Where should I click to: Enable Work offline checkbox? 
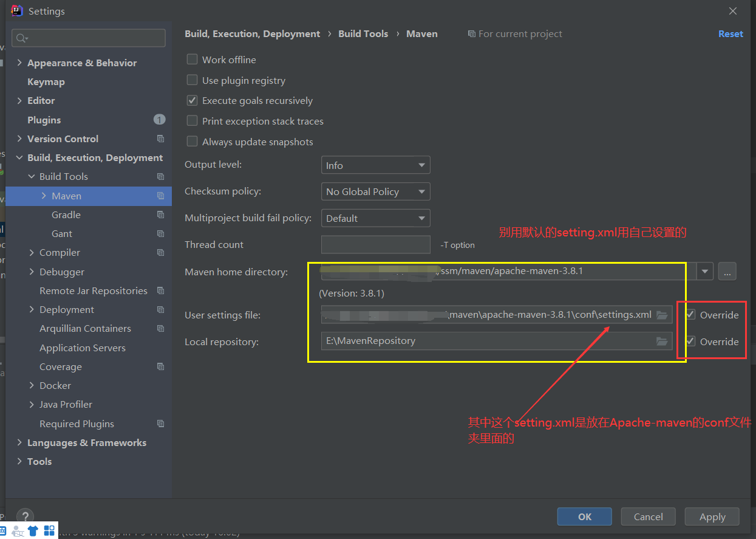point(192,60)
